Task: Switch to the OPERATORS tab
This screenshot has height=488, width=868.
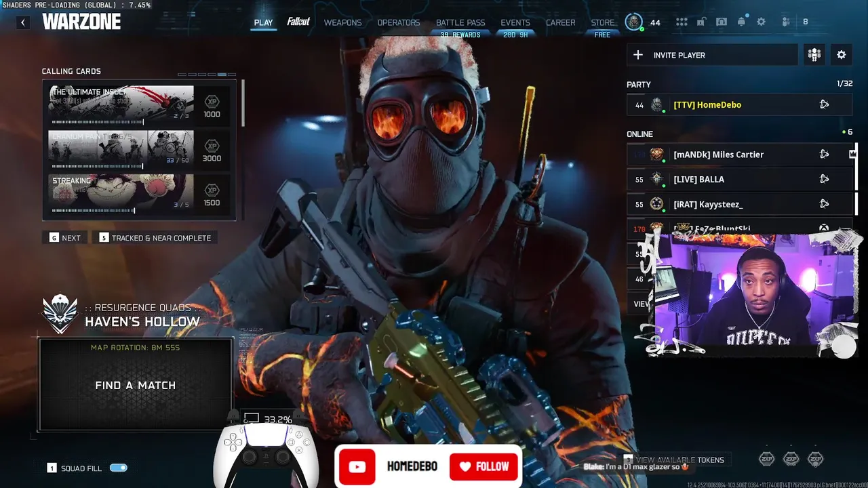Action: pos(399,22)
